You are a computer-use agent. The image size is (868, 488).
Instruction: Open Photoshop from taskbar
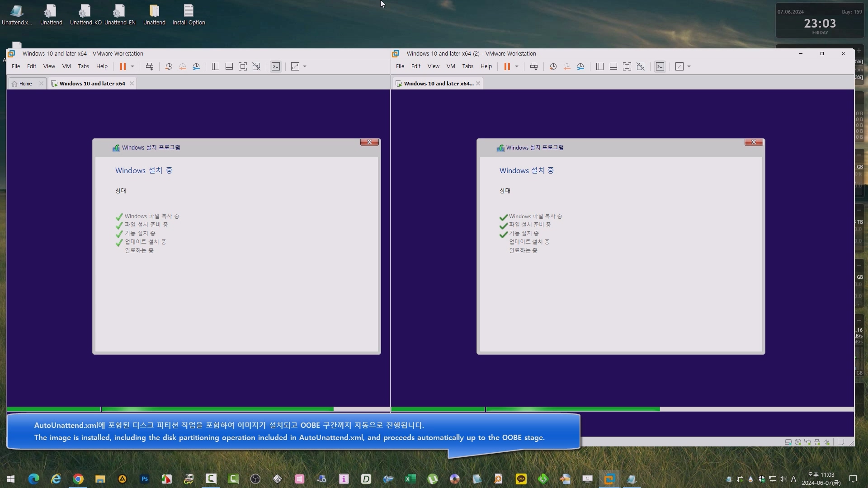click(145, 479)
